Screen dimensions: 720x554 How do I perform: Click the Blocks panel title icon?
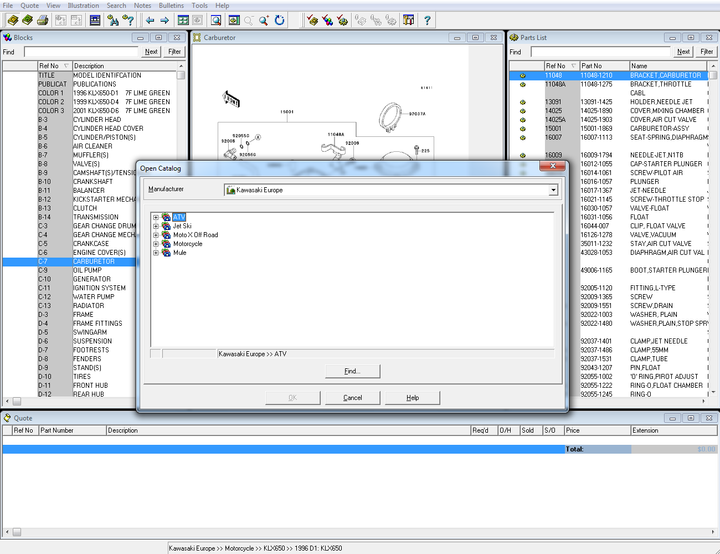point(7,38)
